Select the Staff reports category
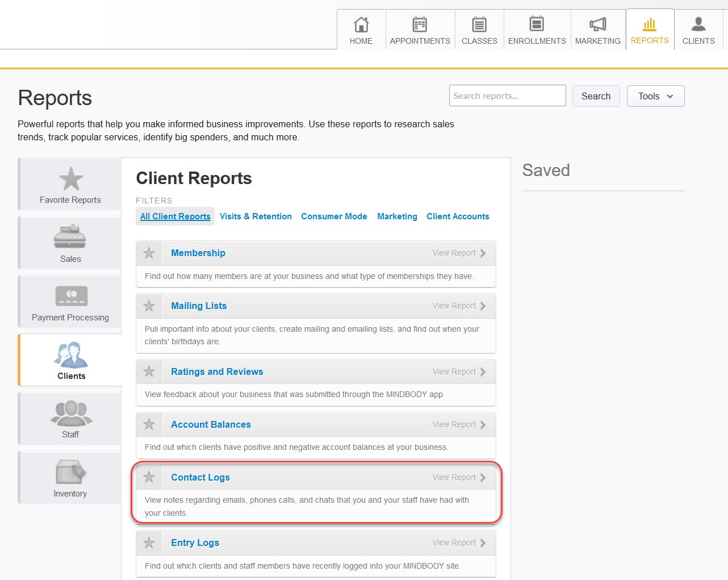 (x=70, y=419)
